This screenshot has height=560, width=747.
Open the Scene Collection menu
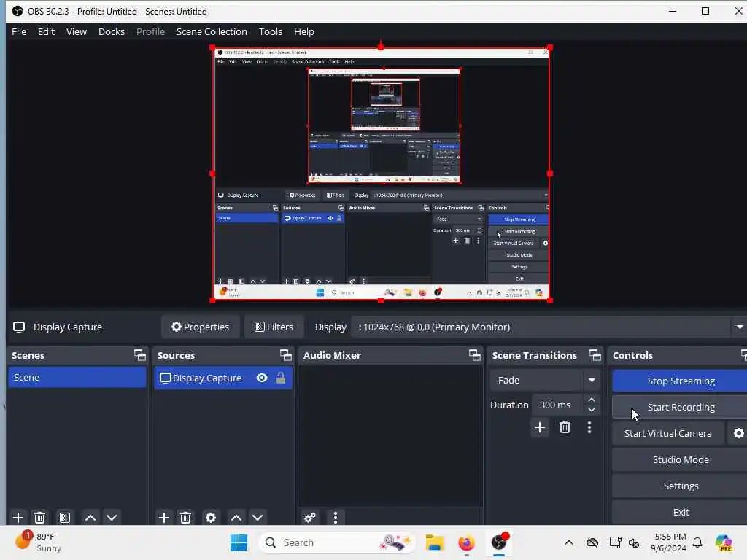point(212,31)
